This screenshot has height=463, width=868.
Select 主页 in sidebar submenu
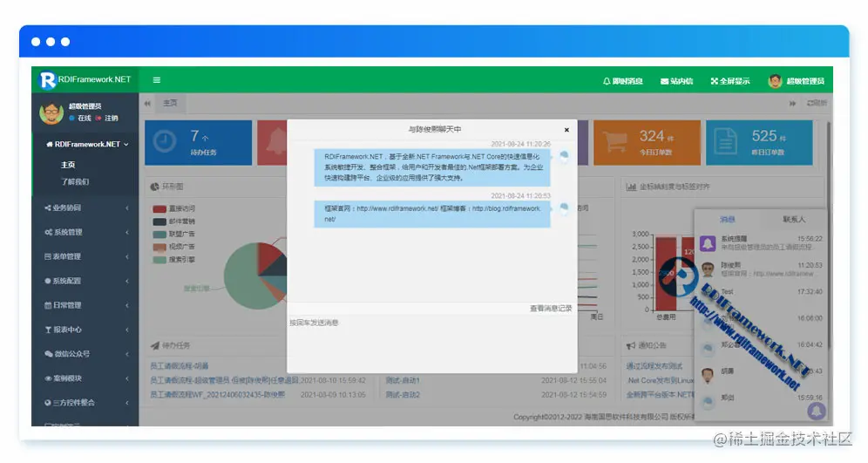tap(68, 165)
